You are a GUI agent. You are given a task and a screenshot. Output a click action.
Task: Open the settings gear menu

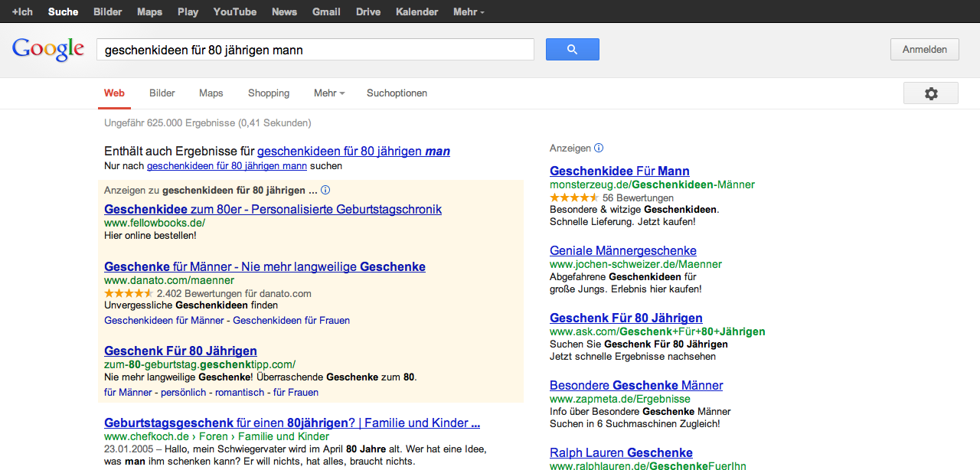pos(930,93)
